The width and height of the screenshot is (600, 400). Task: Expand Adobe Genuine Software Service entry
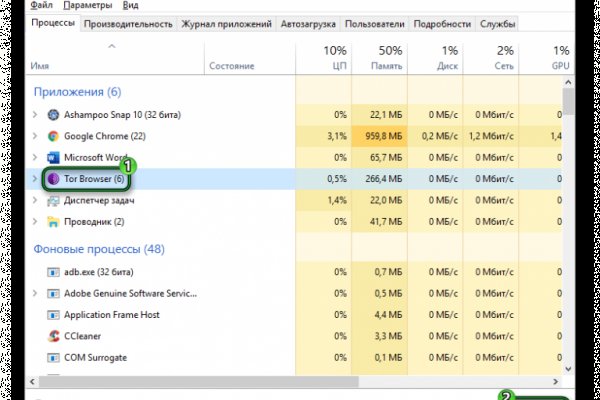(x=36, y=293)
